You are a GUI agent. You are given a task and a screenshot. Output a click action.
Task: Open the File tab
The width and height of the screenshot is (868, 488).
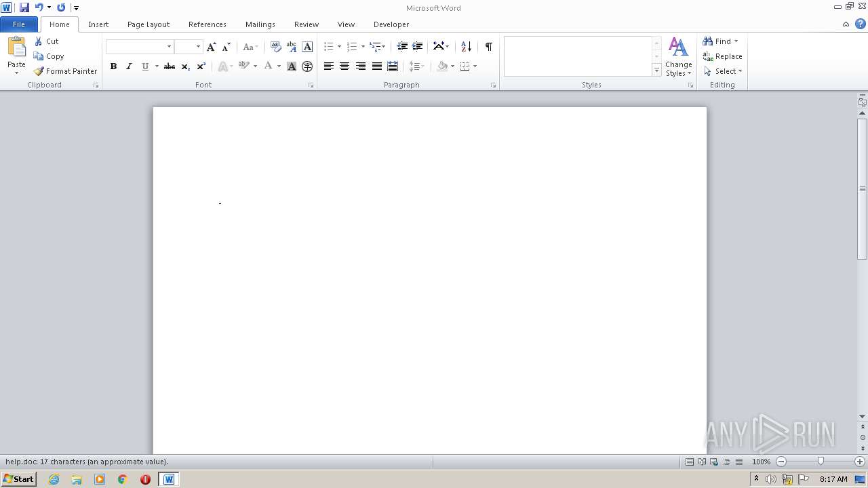19,24
